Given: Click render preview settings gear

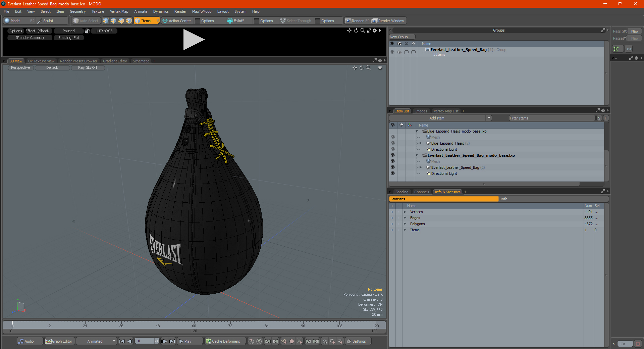Looking at the screenshot, I should click(375, 31).
